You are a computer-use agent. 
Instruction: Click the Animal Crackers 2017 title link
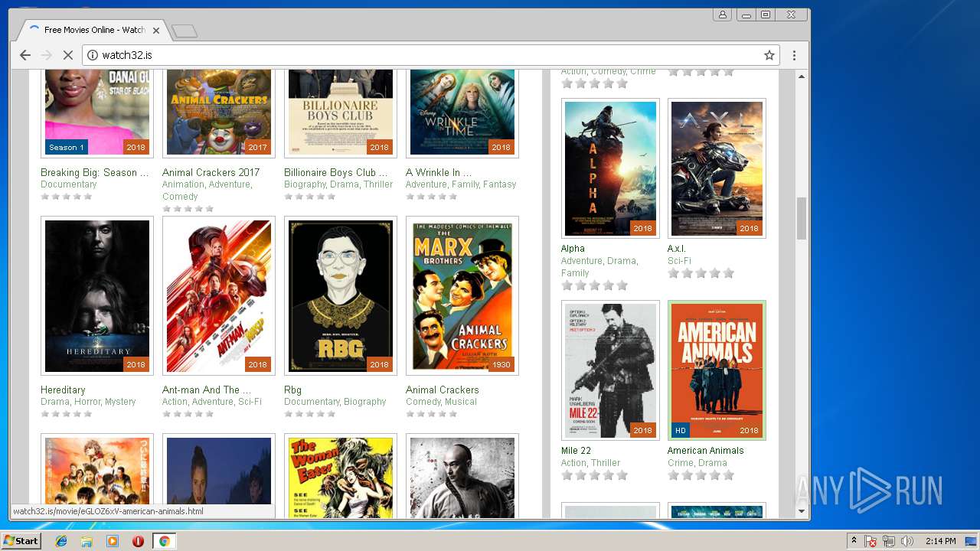pyautogui.click(x=211, y=173)
